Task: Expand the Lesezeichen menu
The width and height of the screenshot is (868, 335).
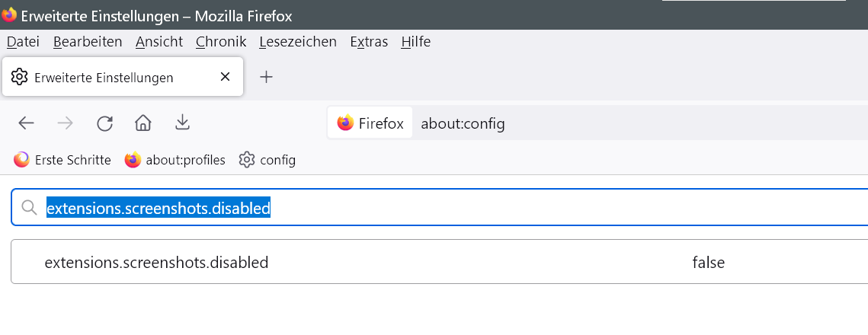Action: pos(298,42)
